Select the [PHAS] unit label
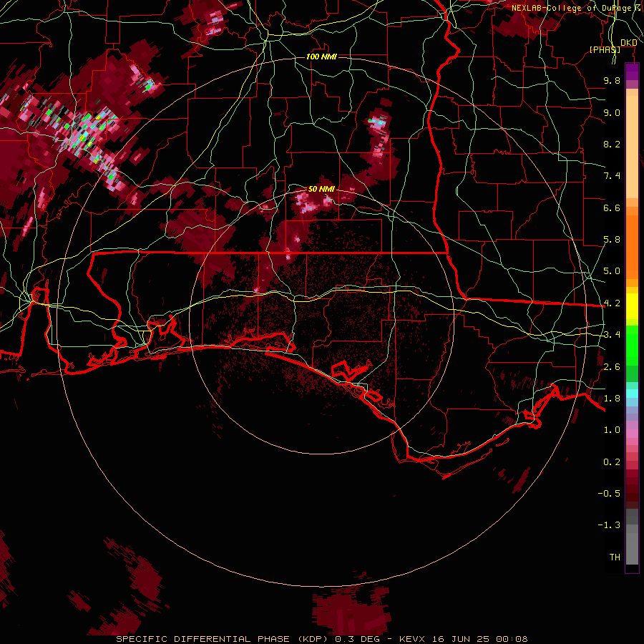The height and width of the screenshot is (644, 644). pos(605,49)
